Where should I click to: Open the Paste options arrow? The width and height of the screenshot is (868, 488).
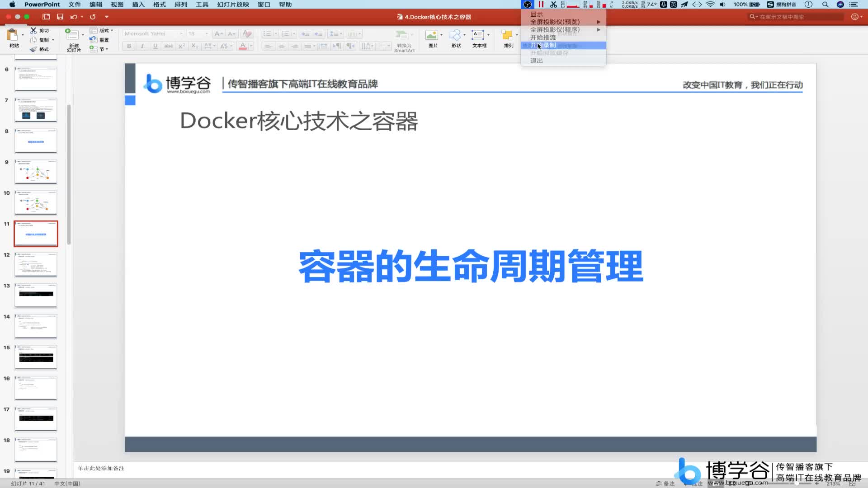(x=23, y=35)
